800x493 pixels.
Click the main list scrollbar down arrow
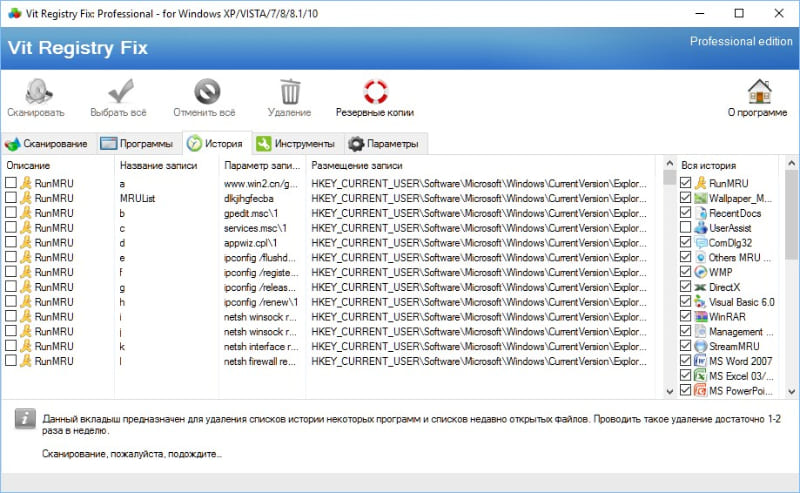pos(669,391)
